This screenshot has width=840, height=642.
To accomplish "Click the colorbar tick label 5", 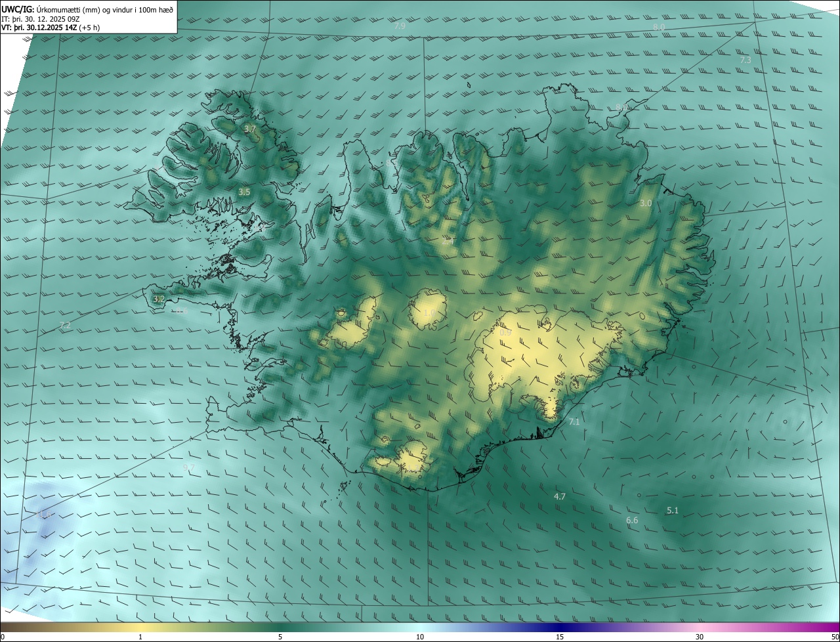I will pos(280,637).
